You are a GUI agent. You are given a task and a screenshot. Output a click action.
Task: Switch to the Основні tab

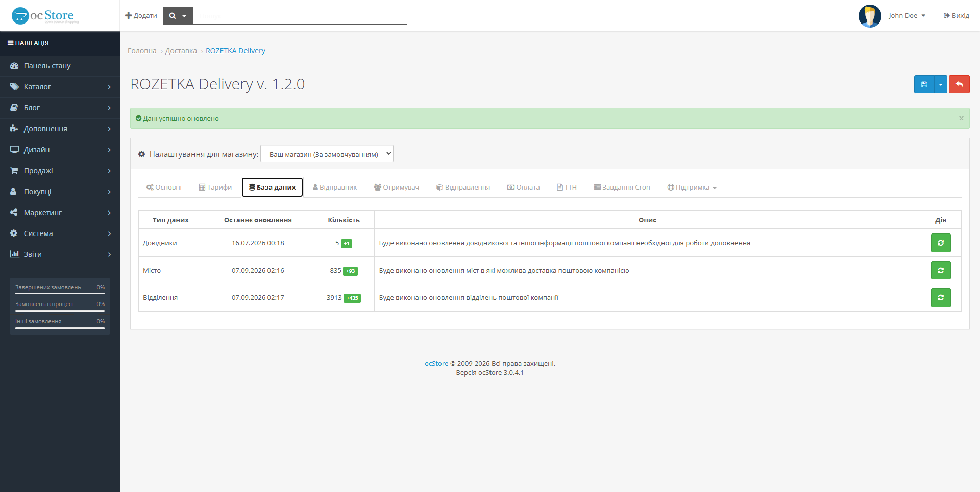(x=164, y=188)
